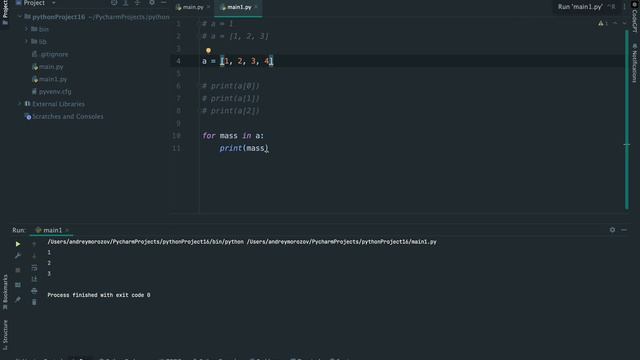640x360 pixels.
Task: Click gutter line number 4
Action: tap(178, 61)
